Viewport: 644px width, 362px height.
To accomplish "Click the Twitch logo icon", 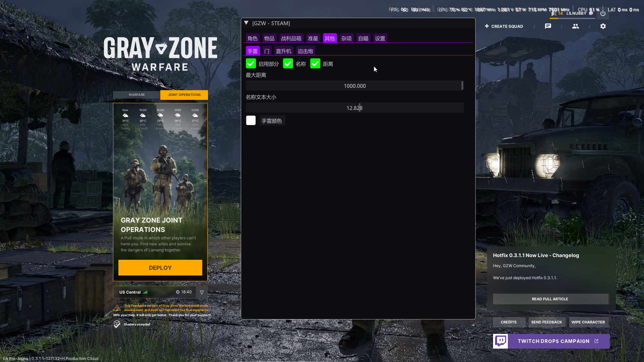I will click(500, 341).
